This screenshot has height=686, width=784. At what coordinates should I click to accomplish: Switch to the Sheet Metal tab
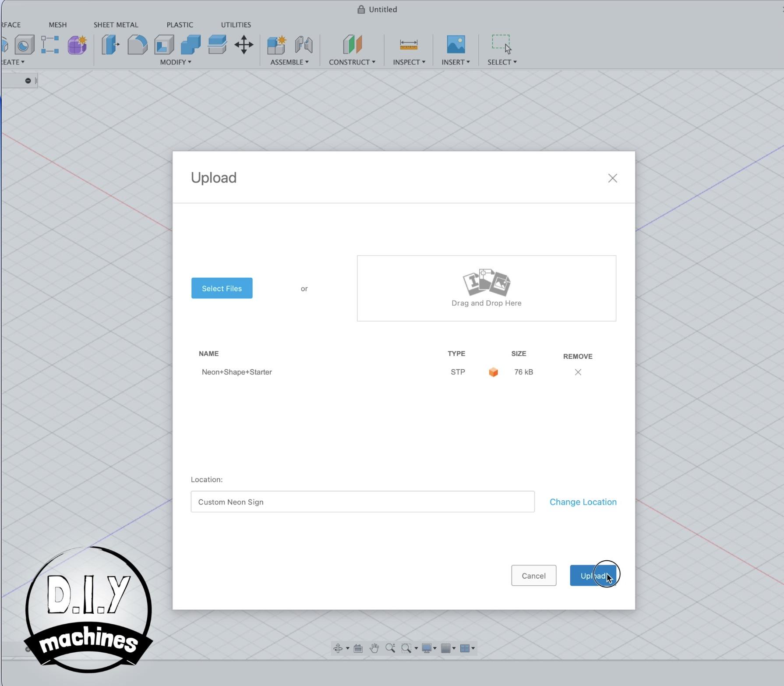click(115, 25)
